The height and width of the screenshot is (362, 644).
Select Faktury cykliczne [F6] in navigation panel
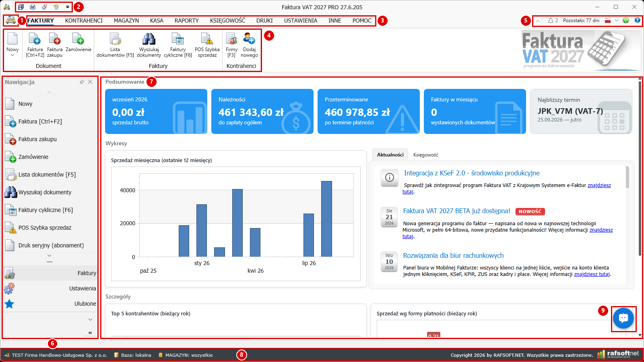(x=50, y=210)
